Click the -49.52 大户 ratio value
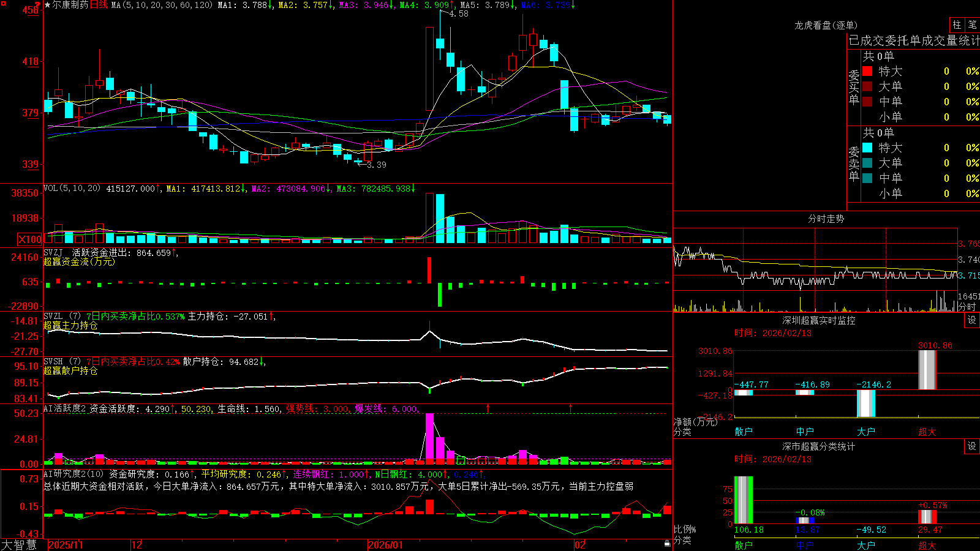Viewport: 980px width, 551px height. (x=871, y=530)
